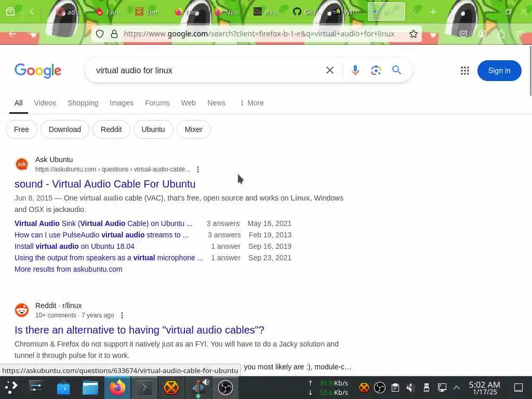Launch Discover software center from taskbar
Image resolution: width=532 pixels, height=399 pixels.
click(63, 388)
